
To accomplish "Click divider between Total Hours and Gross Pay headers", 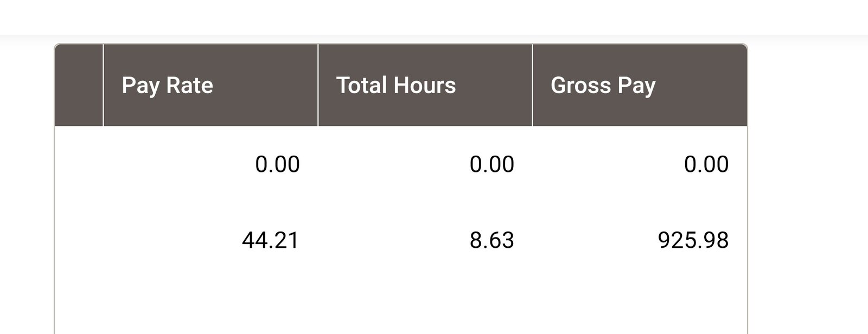I will [532, 85].
